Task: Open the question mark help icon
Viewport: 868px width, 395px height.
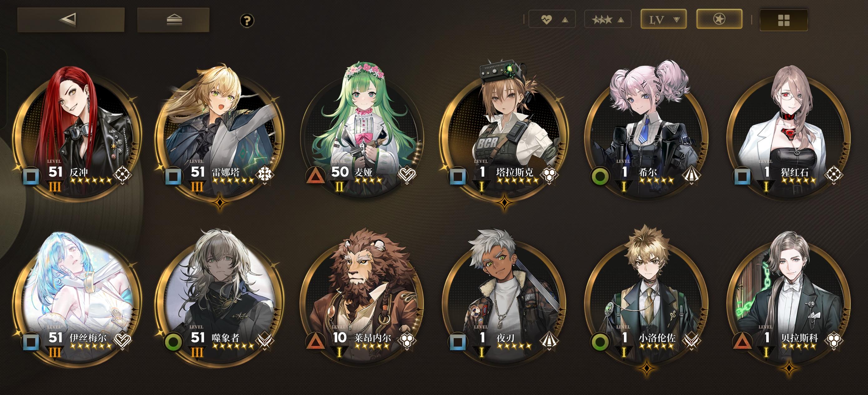Action: click(x=247, y=21)
